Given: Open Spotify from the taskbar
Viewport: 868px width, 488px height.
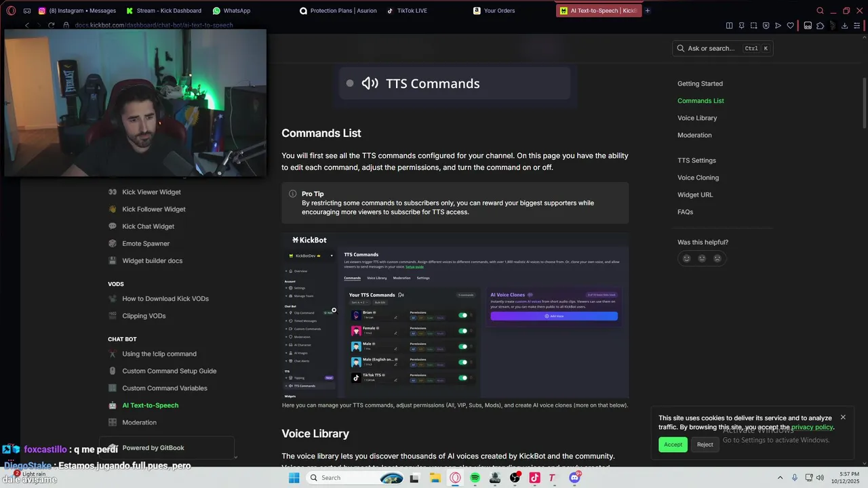Looking at the screenshot, I should (475, 478).
